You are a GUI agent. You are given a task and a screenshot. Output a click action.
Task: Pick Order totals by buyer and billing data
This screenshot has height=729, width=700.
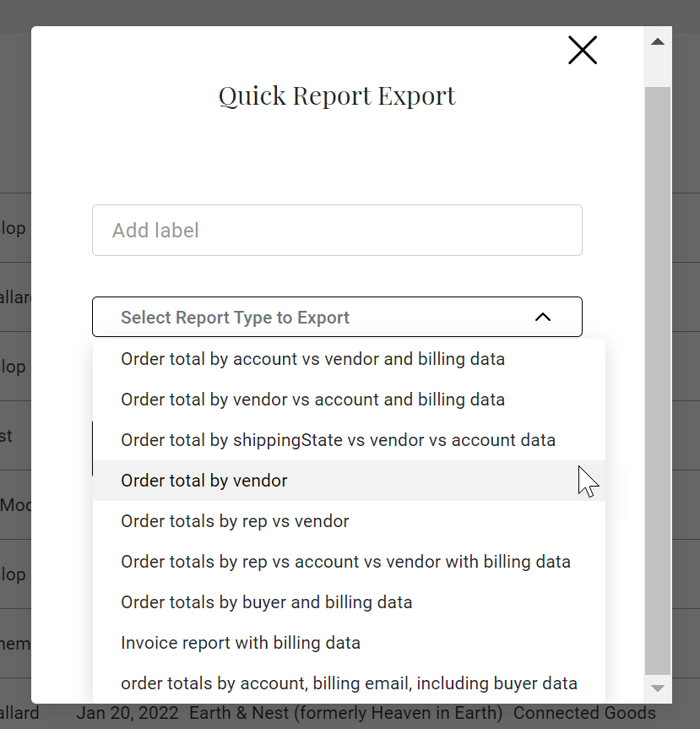pos(266,602)
